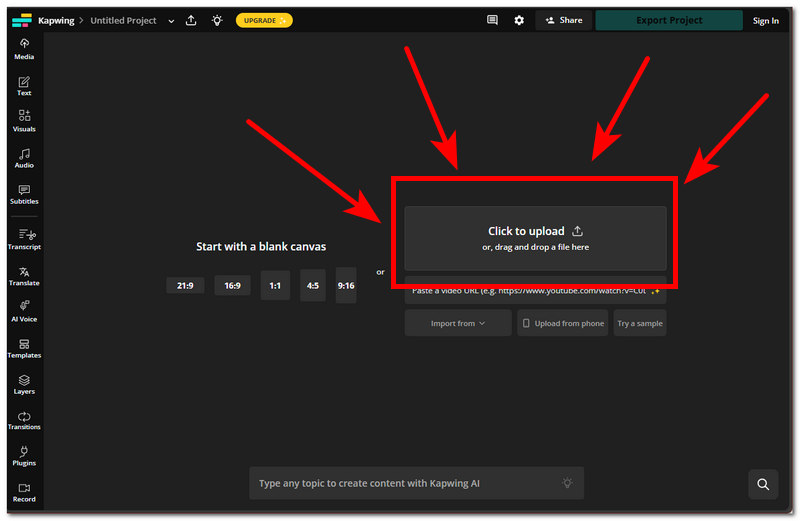The height and width of the screenshot is (521, 800).
Task: Expand the Untitled Project dropdown arrow
Action: (171, 21)
